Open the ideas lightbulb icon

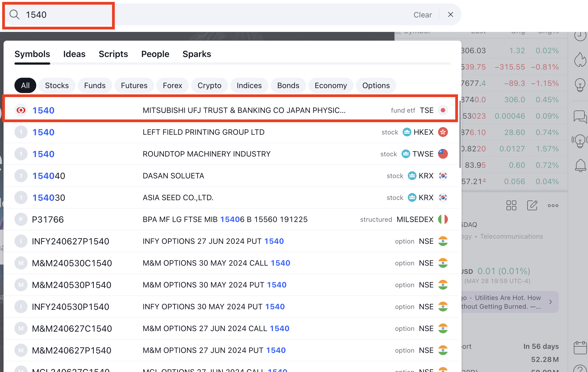point(580,85)
